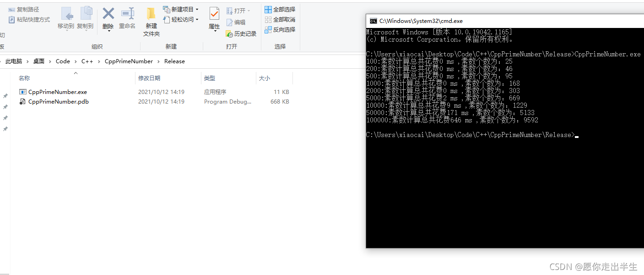Screen dimensions: 644x275
Task: Go to 桌面 in the address bar
Action: (39, 61)
